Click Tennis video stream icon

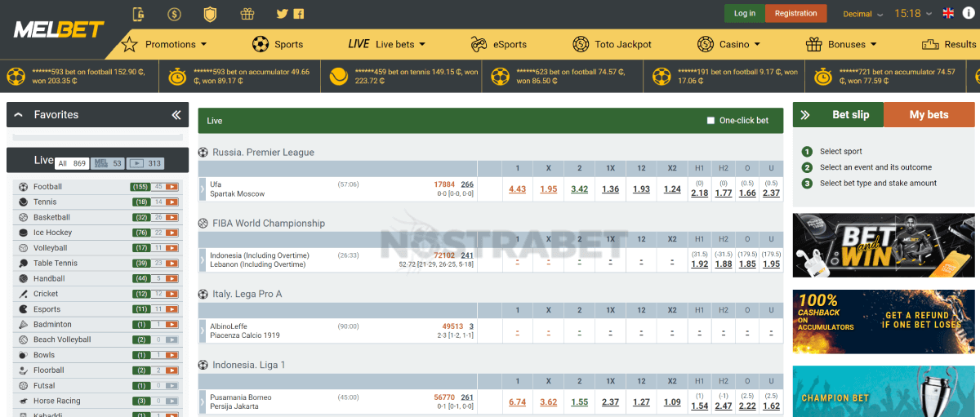pyautogui.click(x=172, y=202)
